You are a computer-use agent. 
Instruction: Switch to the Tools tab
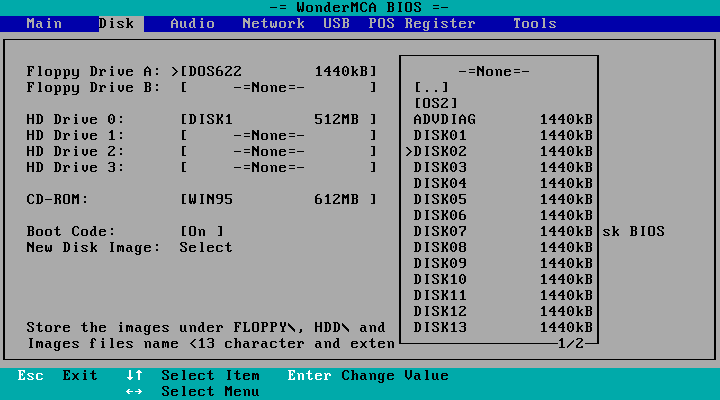pyautogui.click(x=534, y=23)
